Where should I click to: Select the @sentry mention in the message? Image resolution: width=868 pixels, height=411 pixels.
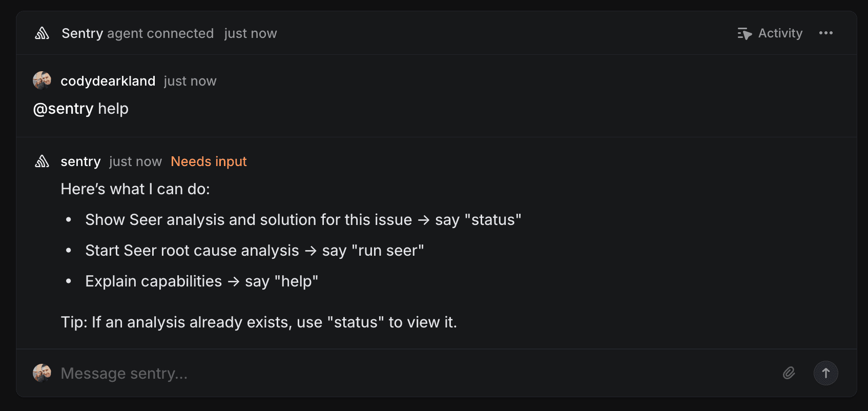(x=63, y=108)
